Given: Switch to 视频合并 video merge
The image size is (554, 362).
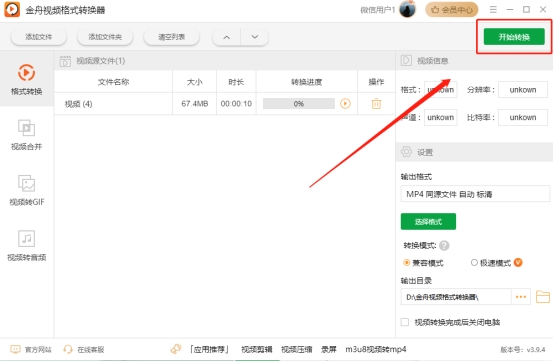Looking at the screenshot, I should coord(26,135).
